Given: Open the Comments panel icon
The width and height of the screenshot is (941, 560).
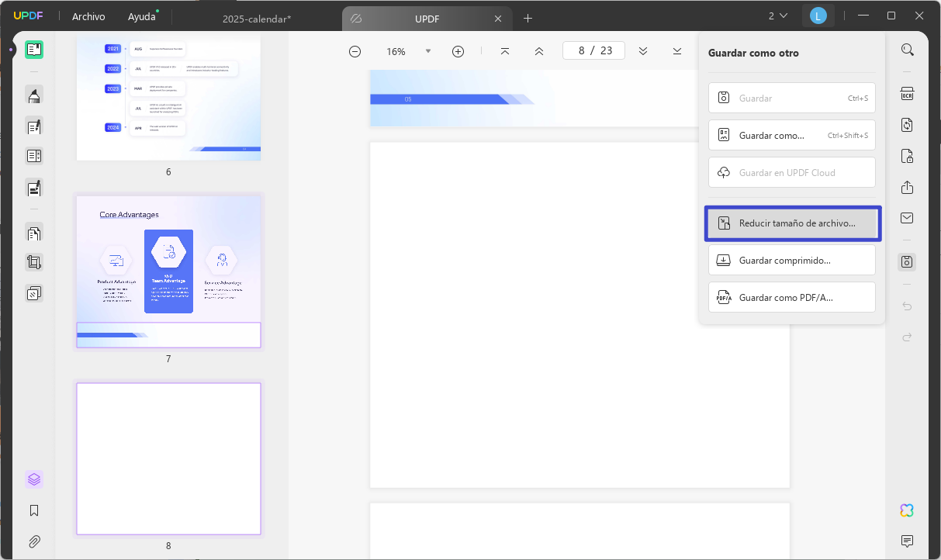Looking at the screenshot, I should [907, 541].
